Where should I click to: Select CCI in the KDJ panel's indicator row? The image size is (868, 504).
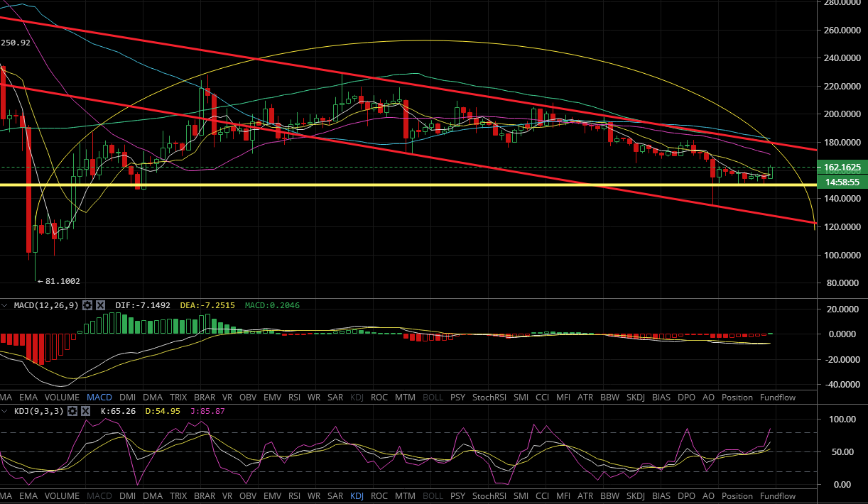click(x=543, y=495)
